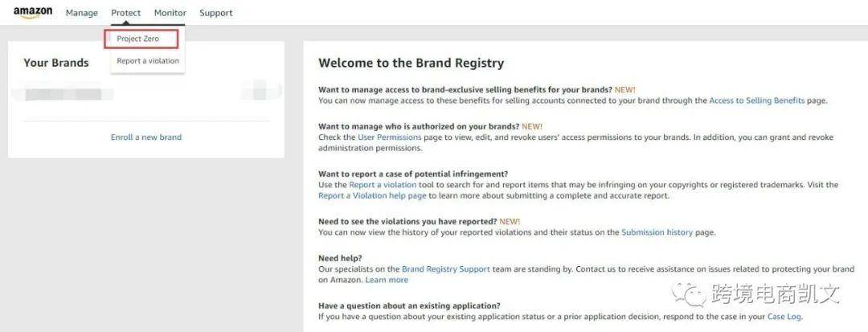Open the Manage menu
The height and width of the screenshot is (332, 868).
click(x=82, y=13)
